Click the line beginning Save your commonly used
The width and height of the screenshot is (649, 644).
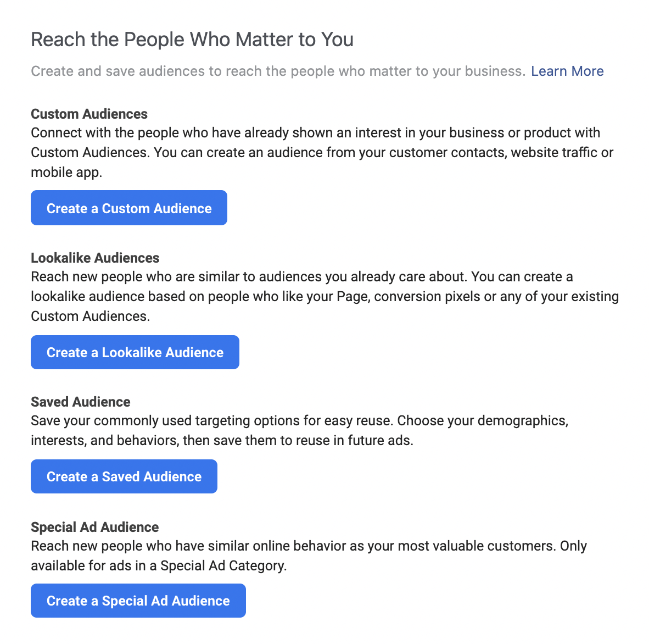point(300,421)
